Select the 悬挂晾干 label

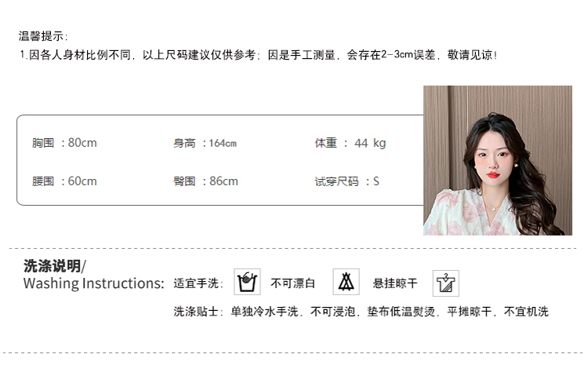[395, 283]
